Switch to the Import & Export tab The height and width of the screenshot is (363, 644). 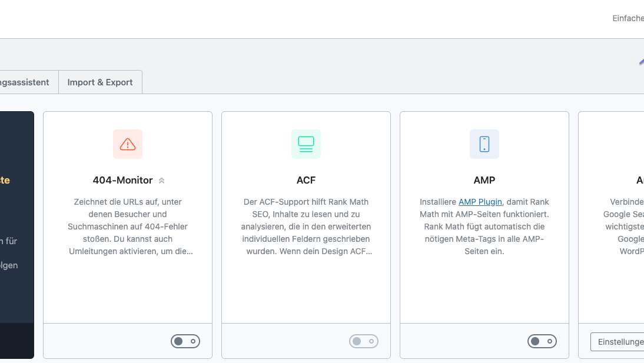pos(100,82)
